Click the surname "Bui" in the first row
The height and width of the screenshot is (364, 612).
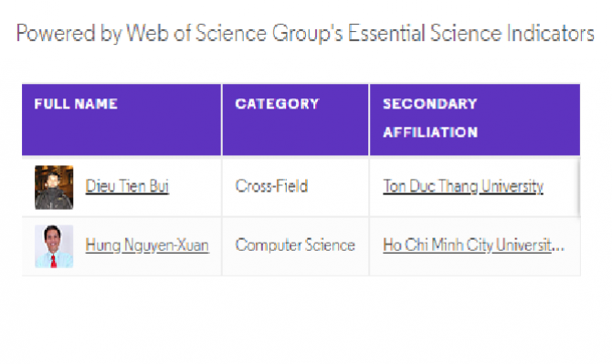pos(159,186)
